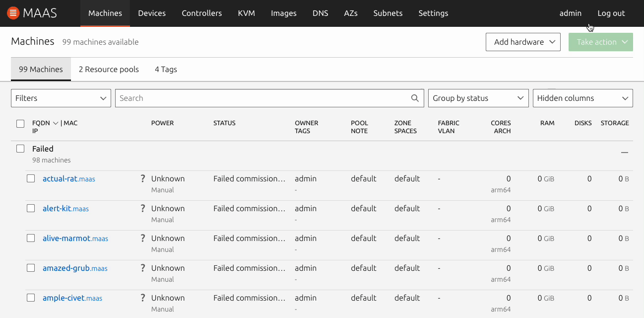
Task: Open the Add hardware dropdown
Action: click(523, 42)
